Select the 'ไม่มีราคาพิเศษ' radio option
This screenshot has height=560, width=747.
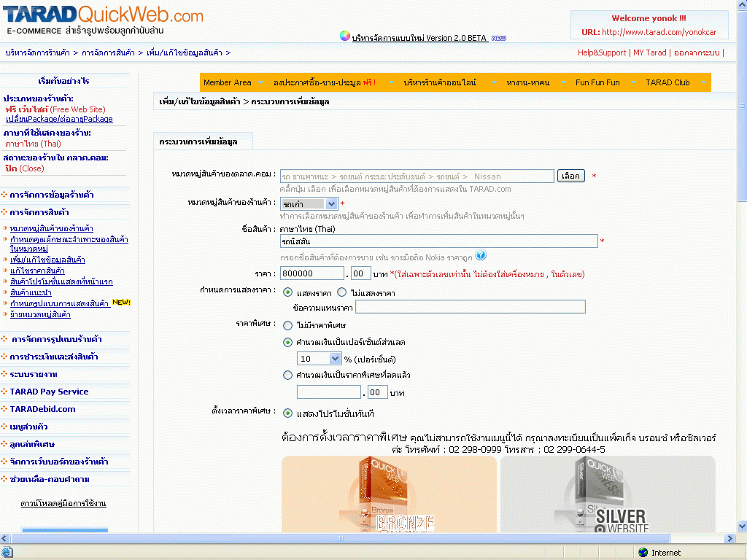[288, 325]
